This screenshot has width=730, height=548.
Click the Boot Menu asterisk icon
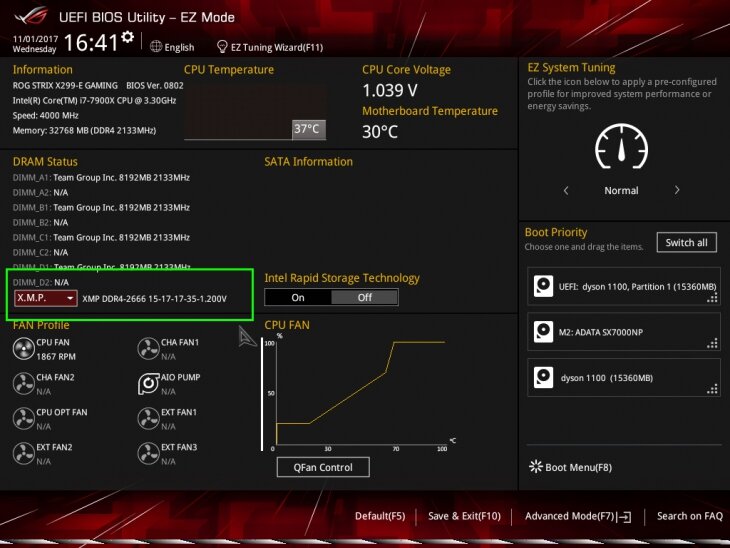tap(535, 467)
